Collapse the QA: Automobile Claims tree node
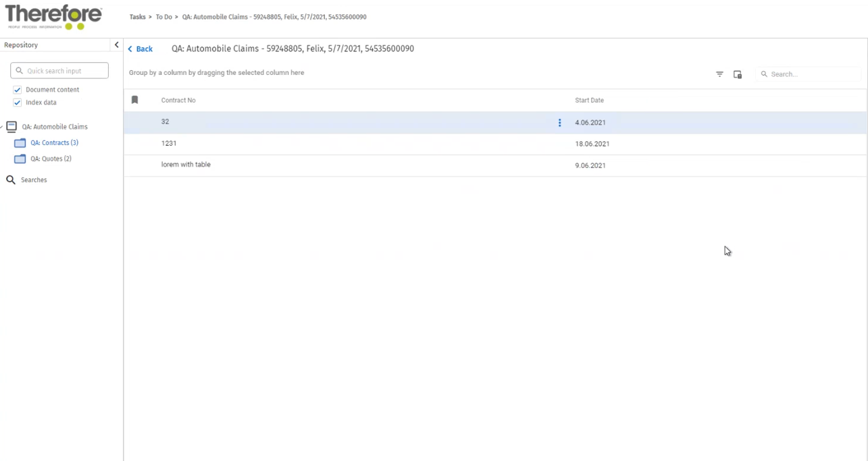Screen dimensions: 868x461 [x=2, y=127]
